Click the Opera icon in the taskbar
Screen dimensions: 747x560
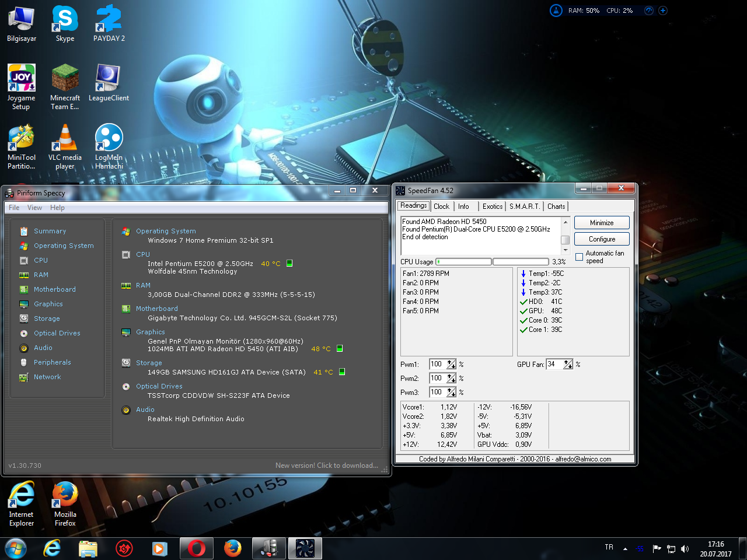click(x=197, y=548)
